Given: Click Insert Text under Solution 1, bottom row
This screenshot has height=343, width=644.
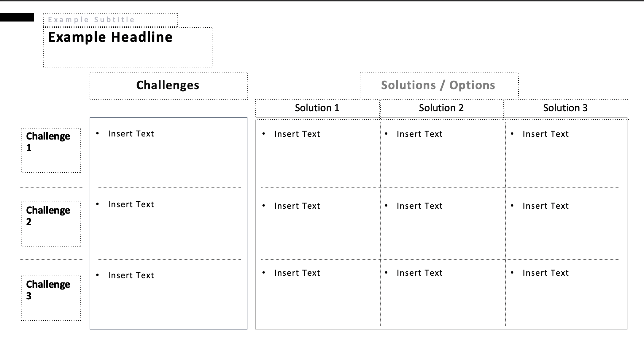Looking at the screenshot, I should (x=297, y=273).
